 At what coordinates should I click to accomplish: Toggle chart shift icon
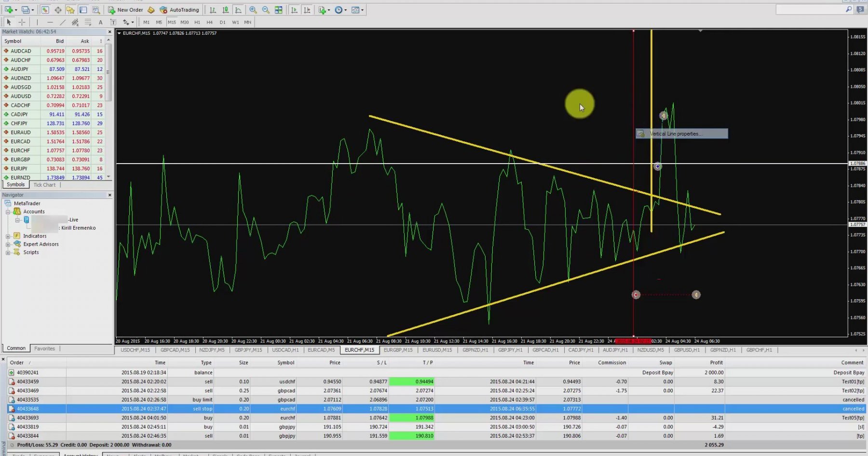(307, 10)
